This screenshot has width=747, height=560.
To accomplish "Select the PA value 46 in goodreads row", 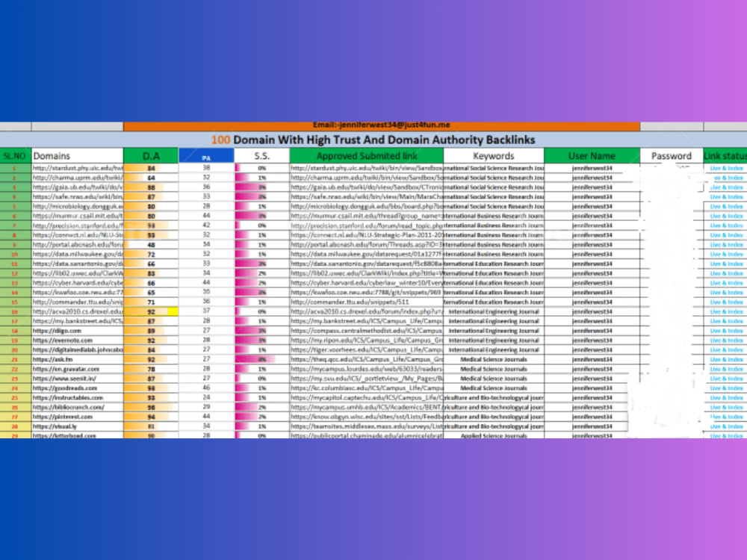I will 206,388.
